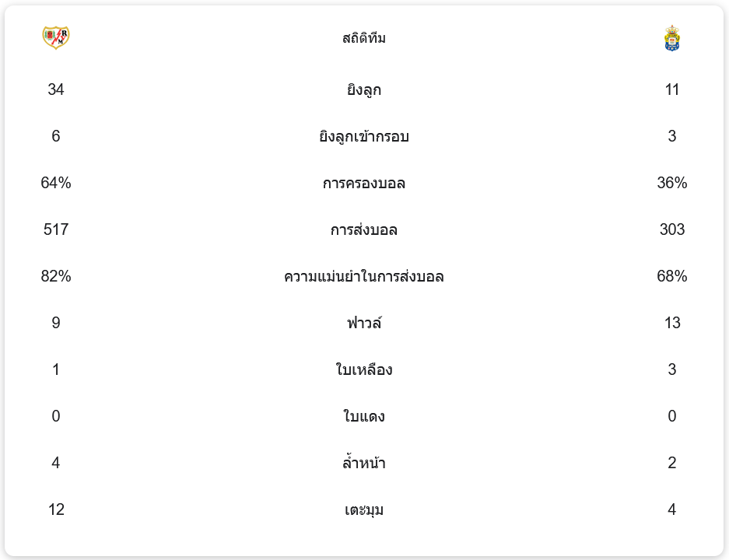Image resolution: width=729 pixels, height=560 pixels.
Task: Click the ใบแดง red cards label
Action: (364, 416)
